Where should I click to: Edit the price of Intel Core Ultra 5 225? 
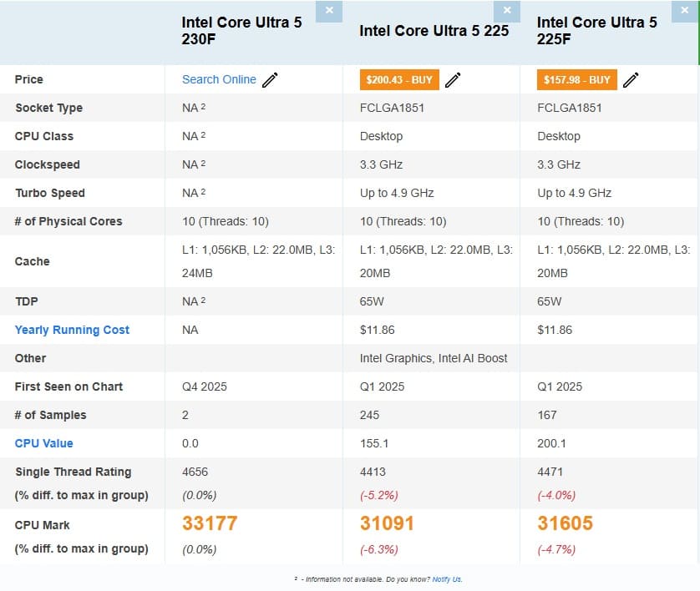click(x=453, y=79)
